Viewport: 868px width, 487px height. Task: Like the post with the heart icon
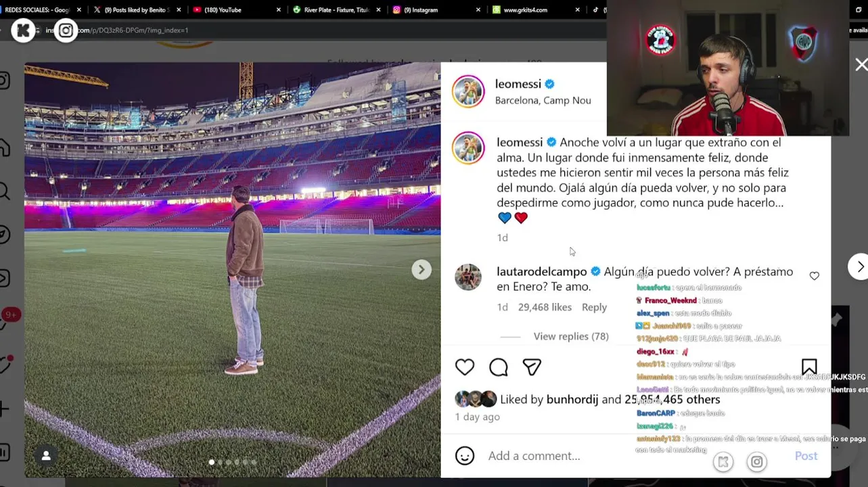pos(465,367)
